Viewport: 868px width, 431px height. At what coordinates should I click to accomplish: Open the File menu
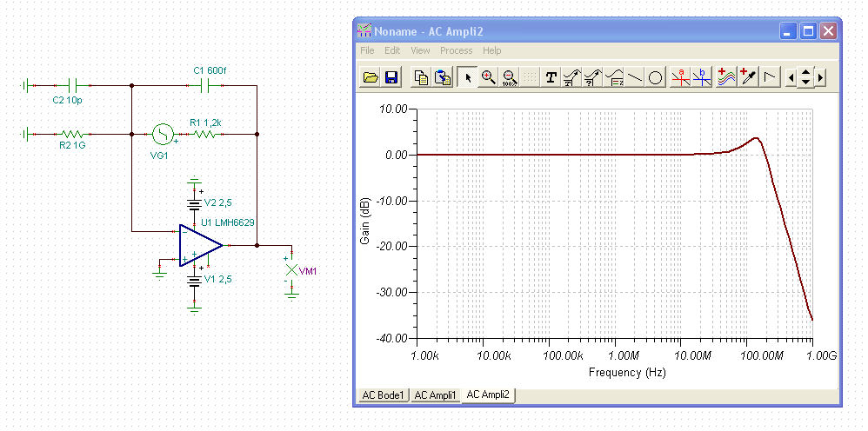pos(368,50)
